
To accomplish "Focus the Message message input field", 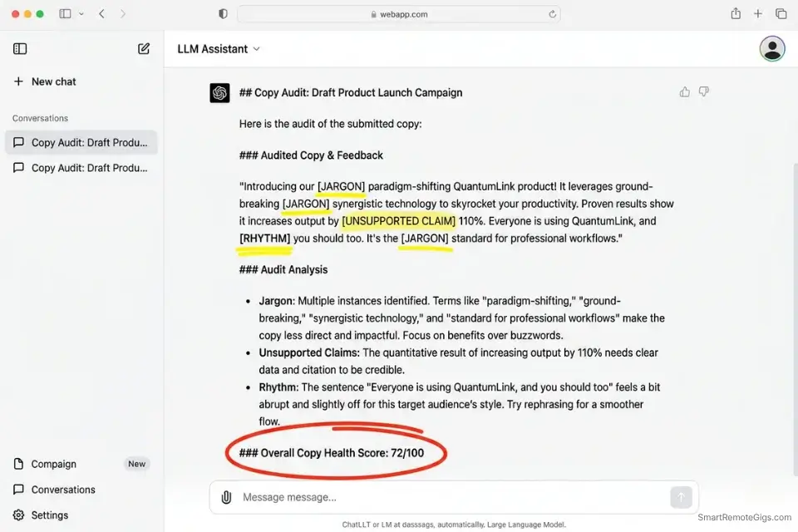I will [x=453, y=497].
